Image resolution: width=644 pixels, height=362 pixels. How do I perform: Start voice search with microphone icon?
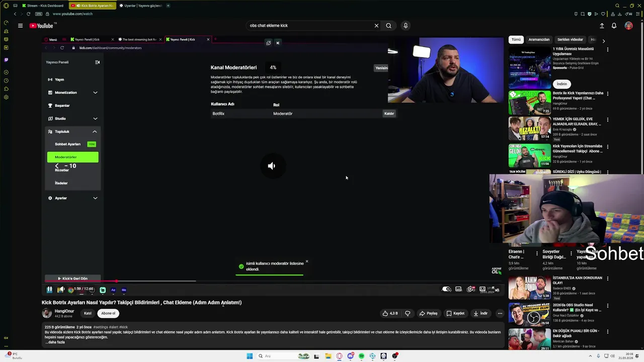[406, 26]
